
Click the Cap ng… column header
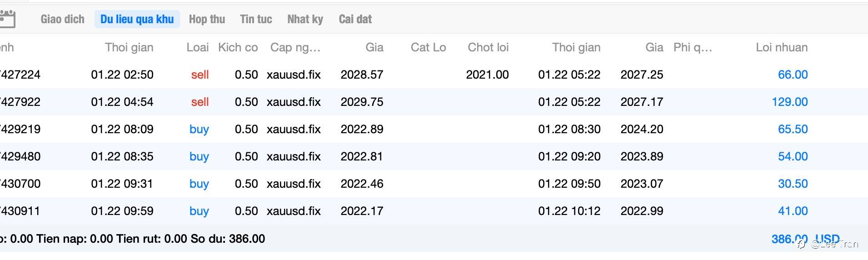295,47
